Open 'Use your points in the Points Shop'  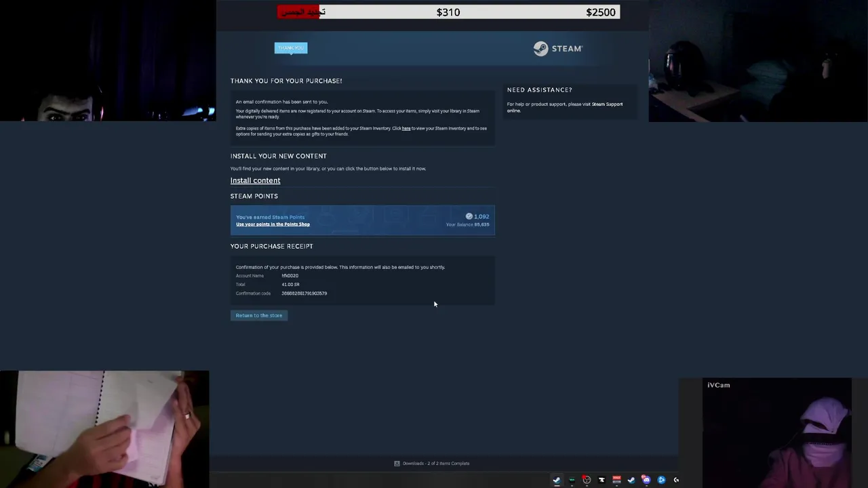[x=273, y=224]
